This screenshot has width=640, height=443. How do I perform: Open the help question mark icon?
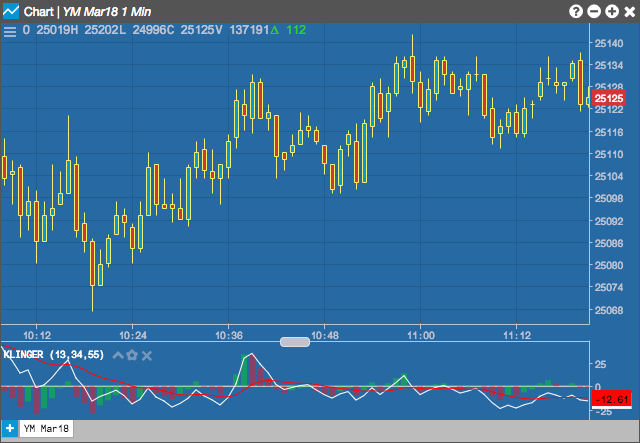click(576, 11)
